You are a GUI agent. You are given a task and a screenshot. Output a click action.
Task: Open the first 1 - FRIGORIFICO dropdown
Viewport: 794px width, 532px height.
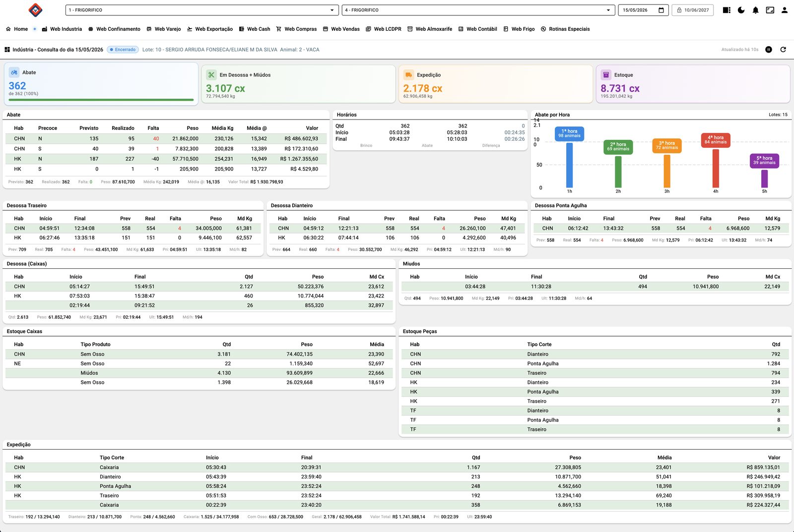[x=202, y=10]
